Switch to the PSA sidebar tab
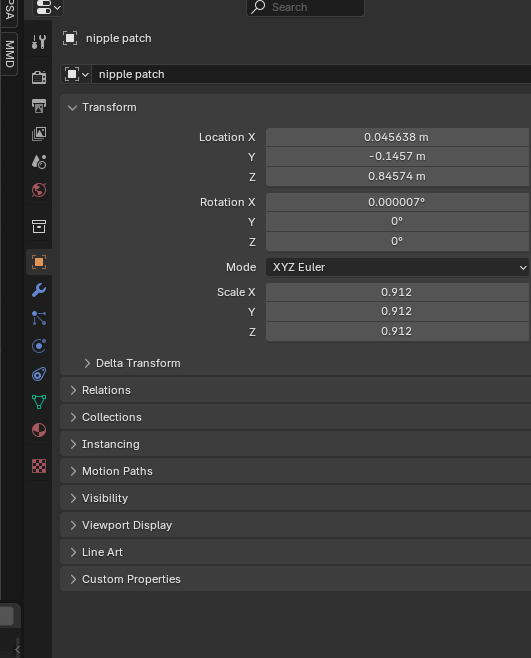This screenshot has width=531, height=658. pos(9,11)
